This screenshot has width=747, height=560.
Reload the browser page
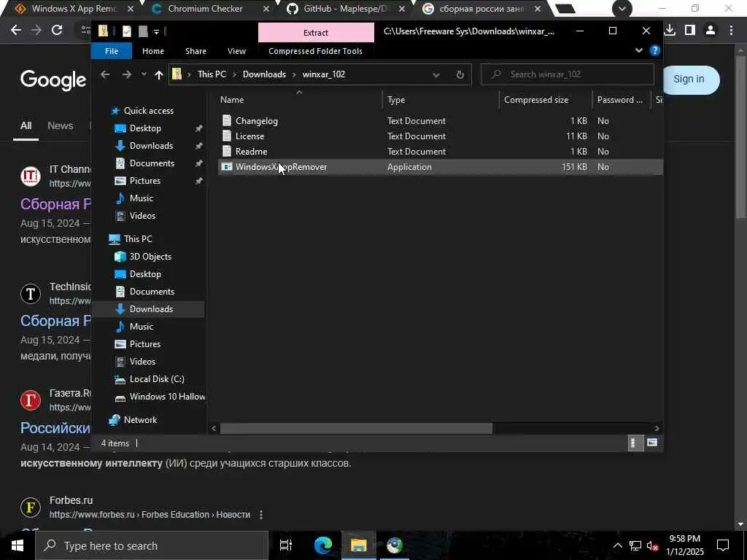click(57, 30)
